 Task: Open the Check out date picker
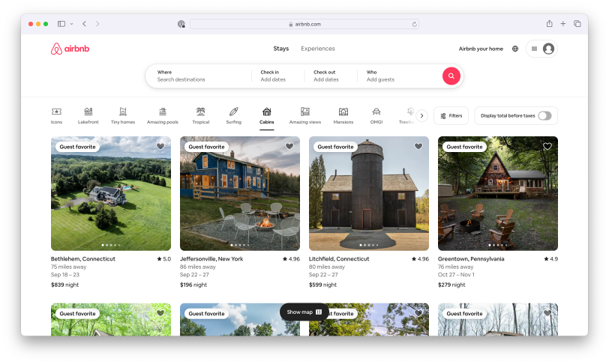tap(331, 76)
